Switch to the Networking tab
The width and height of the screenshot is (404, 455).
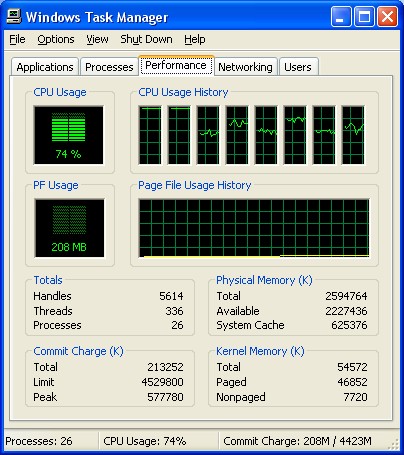coord(245,67)
